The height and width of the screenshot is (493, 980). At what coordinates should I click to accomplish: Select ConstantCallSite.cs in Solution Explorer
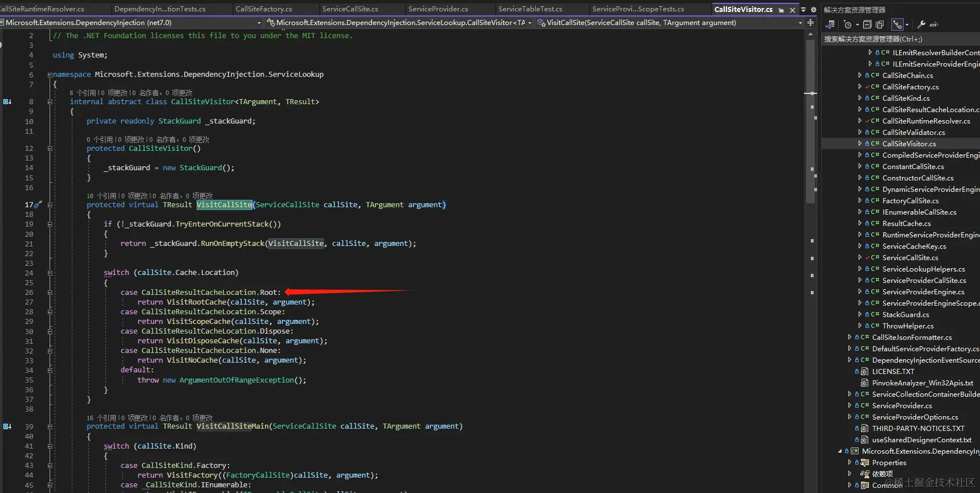point(913,166)
